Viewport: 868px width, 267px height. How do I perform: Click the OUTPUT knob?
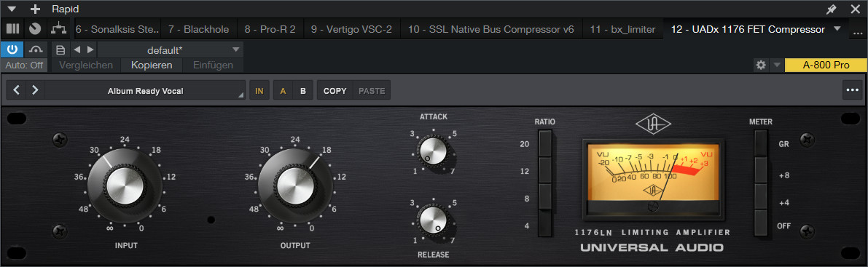[295, 186]
